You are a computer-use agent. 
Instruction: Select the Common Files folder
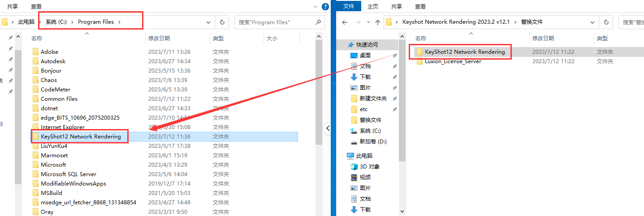tap(59, 99)
